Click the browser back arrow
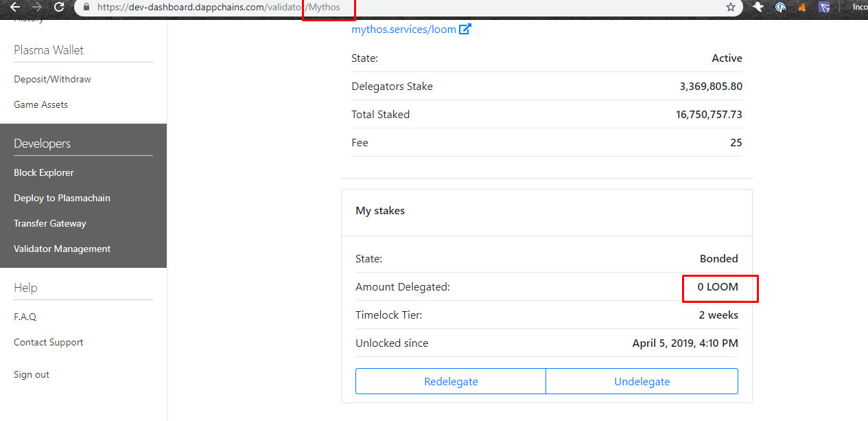The image size is (868, 421). (x=15, y=8)
